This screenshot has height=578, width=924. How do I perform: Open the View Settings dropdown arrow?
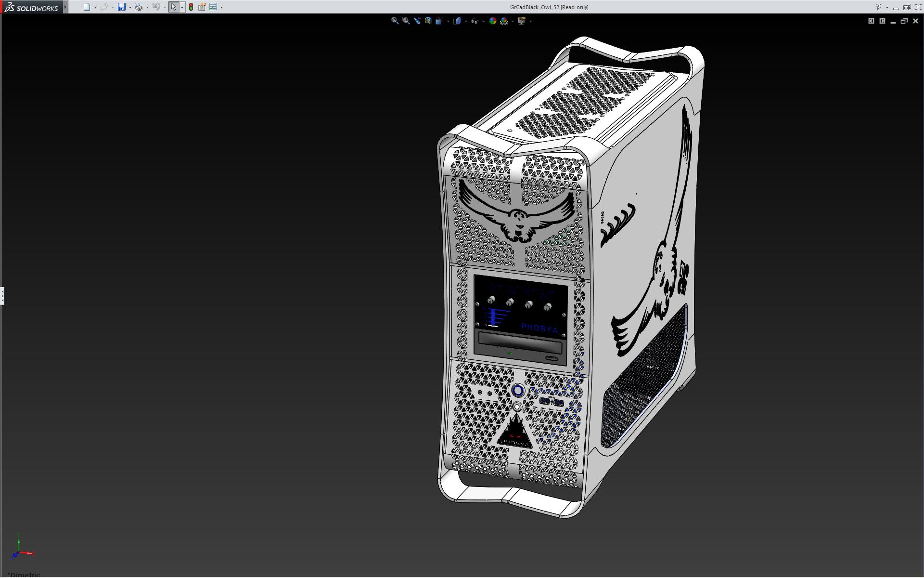[x=530, y=21]
